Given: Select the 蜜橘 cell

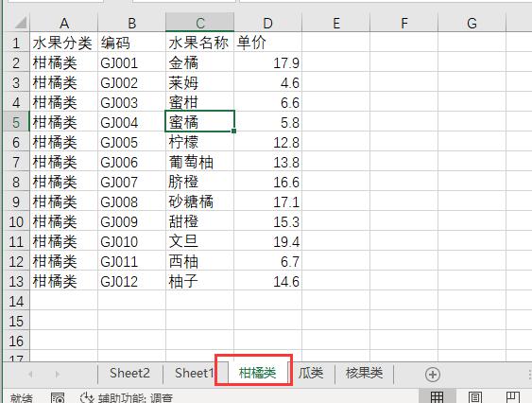Looking at the screenshot, I should click(x=199, y=122).
